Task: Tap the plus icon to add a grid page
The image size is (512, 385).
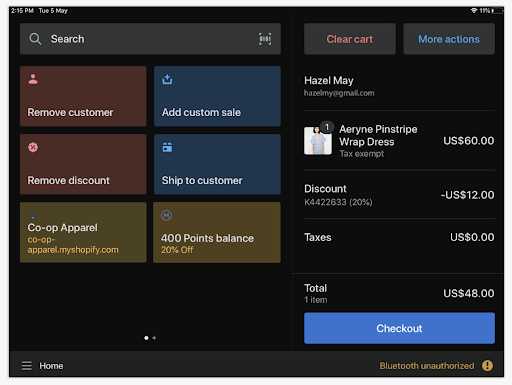Action: pyautogui.click(x=154, y=338)
